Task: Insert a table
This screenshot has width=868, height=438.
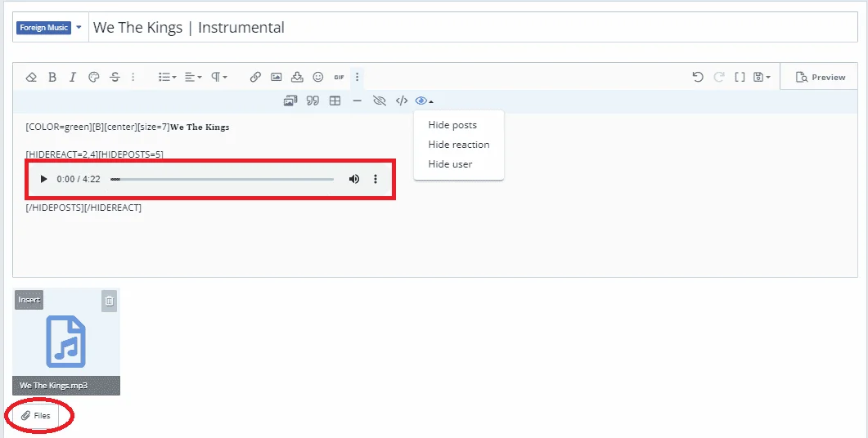Action: pos(335,101)
